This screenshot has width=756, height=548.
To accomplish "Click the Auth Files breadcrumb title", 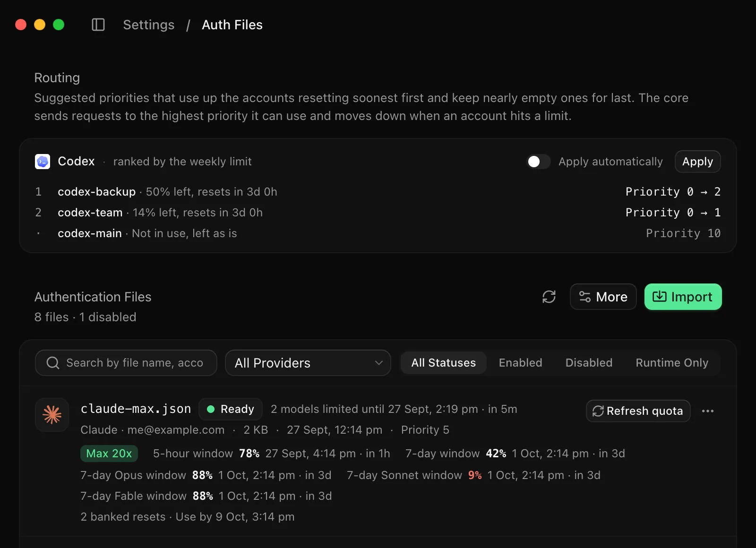I will click(x=232, y=25).
